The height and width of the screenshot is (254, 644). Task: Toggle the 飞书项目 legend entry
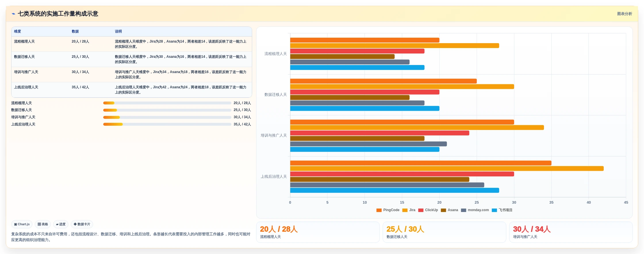click(502, 210)
